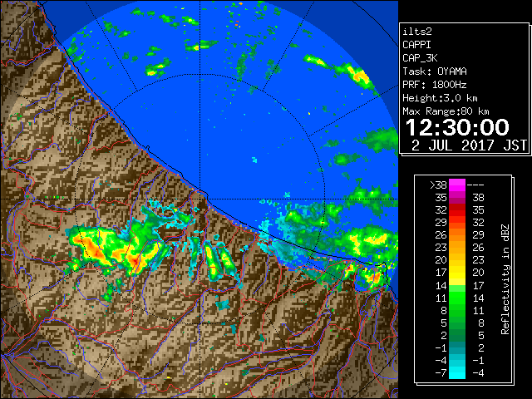Click the 'CAPPI' product label
532x399 pixels.
[x=416, y=45]
